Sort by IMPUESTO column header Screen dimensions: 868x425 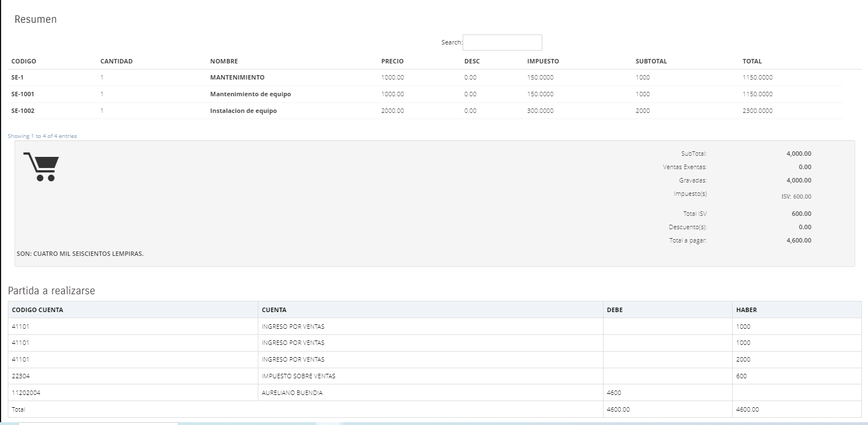click(x=543, y=61)
